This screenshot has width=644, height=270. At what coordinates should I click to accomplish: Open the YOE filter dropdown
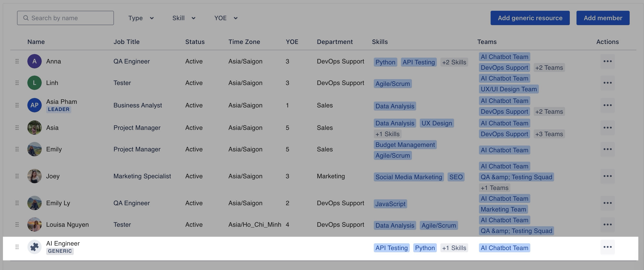coord(226,18)
